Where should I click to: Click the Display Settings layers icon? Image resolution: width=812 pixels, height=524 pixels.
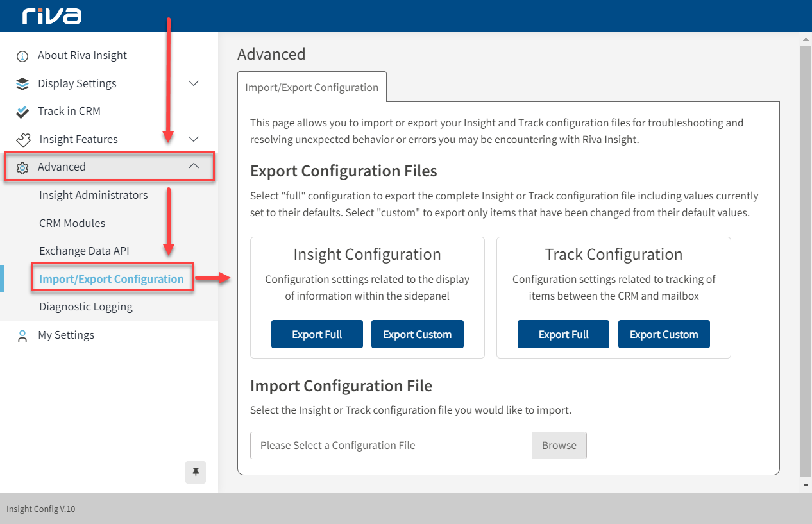22,83
